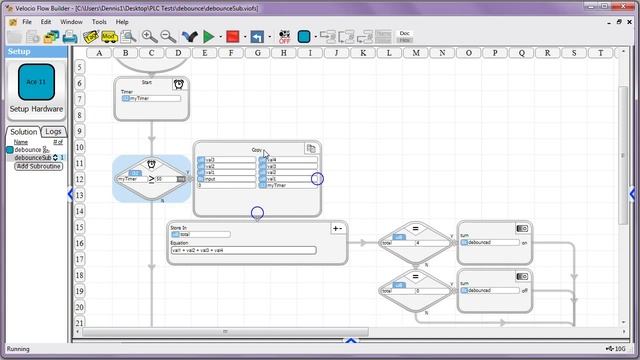The image size is (640, 360).
Task: Click the USB connection status icon
Action: 609,349
